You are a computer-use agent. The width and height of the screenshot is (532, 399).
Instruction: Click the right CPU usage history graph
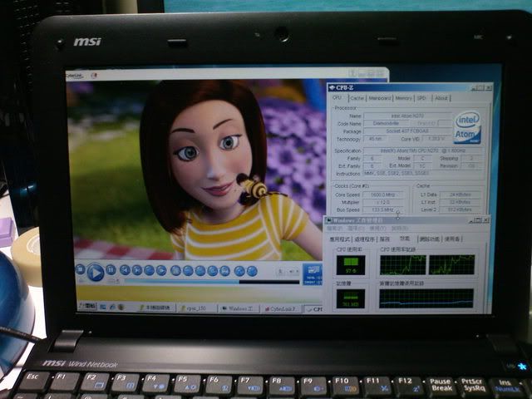[x=451, y=264]
